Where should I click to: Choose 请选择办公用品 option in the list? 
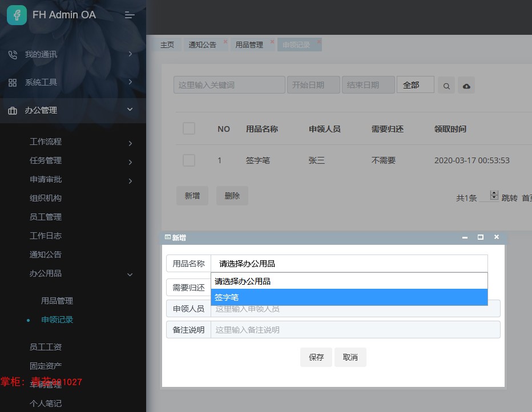(349, 281)
